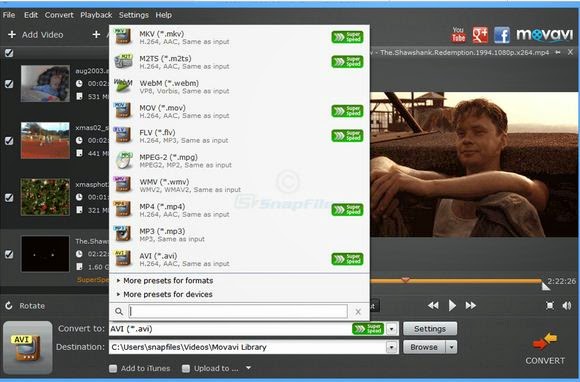Expand More presets for formats

pyautogui.click(x=165, y=281)
